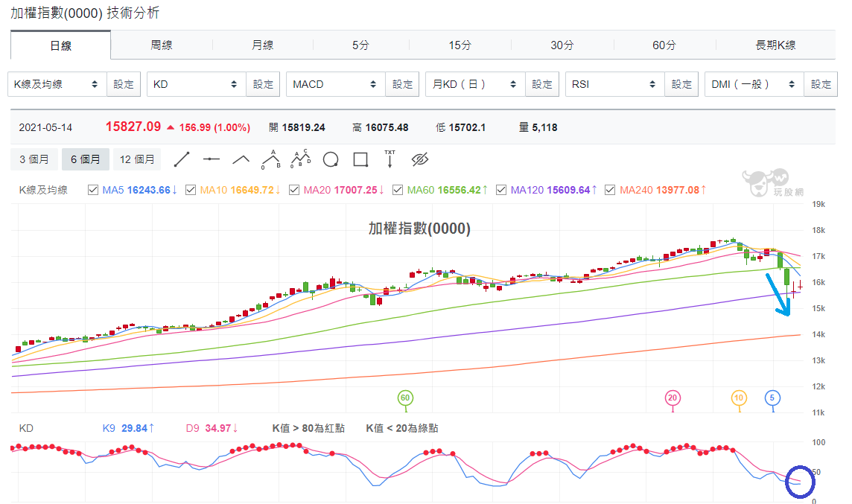Click the orange 10 moving average marker
852x504 pixels.
(739, 398)
